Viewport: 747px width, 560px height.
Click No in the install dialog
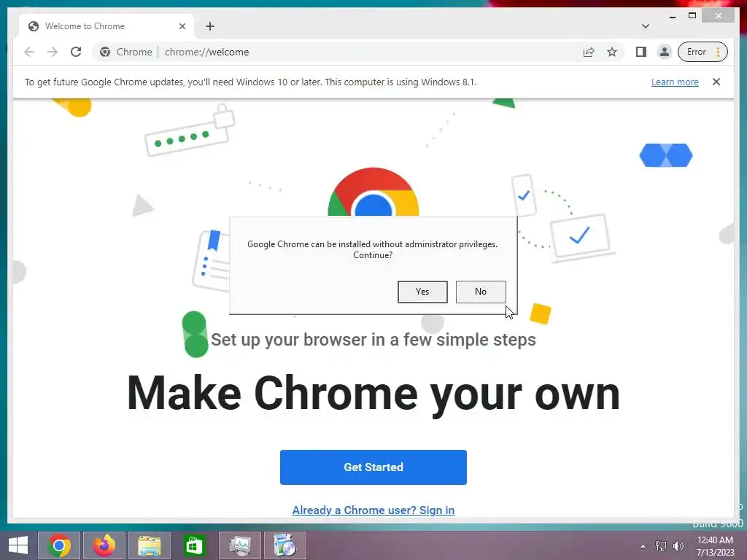pos(481,292)
